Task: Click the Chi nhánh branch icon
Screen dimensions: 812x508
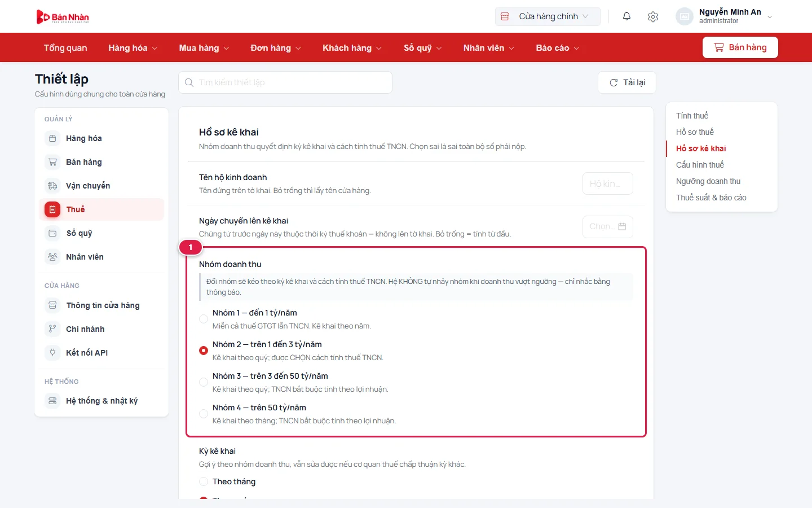Action: coord(52,329)
